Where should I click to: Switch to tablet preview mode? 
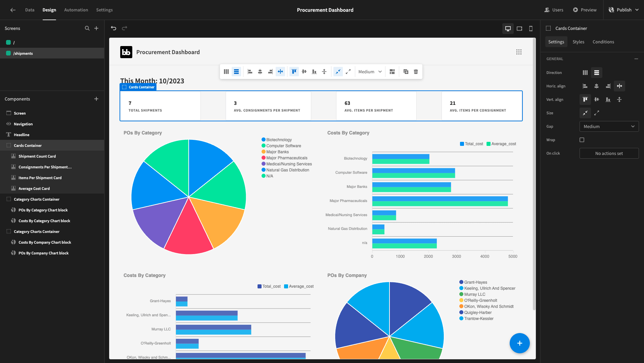coord(519,29)
